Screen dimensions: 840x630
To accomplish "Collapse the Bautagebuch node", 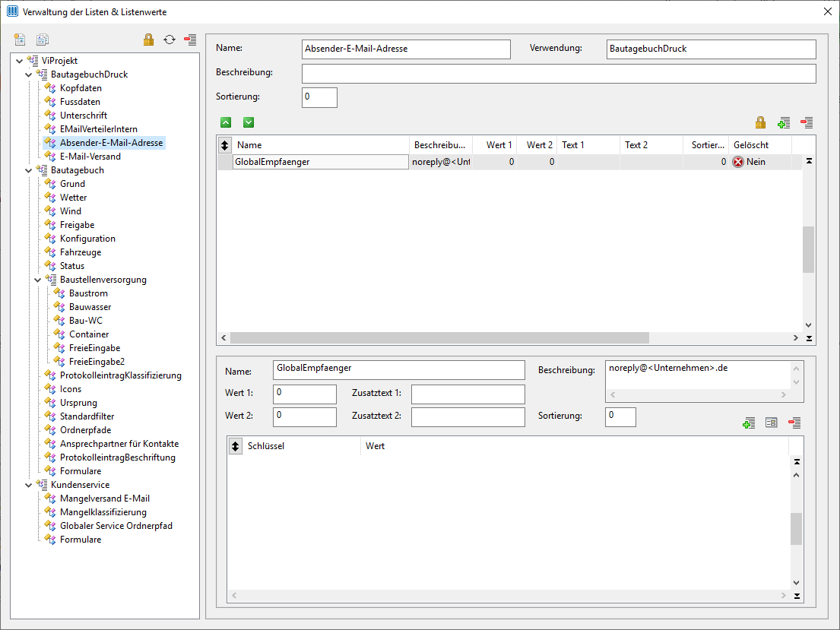I will (x=29, y=170).
